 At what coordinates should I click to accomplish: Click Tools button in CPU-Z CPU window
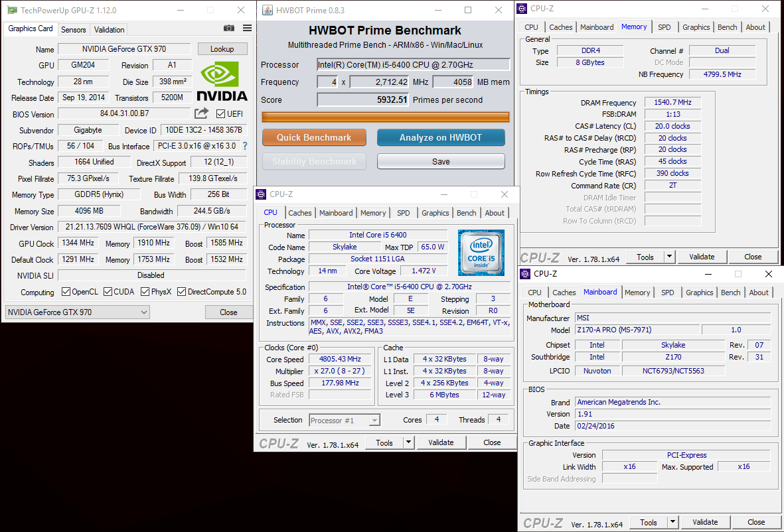tap(384, 442)
